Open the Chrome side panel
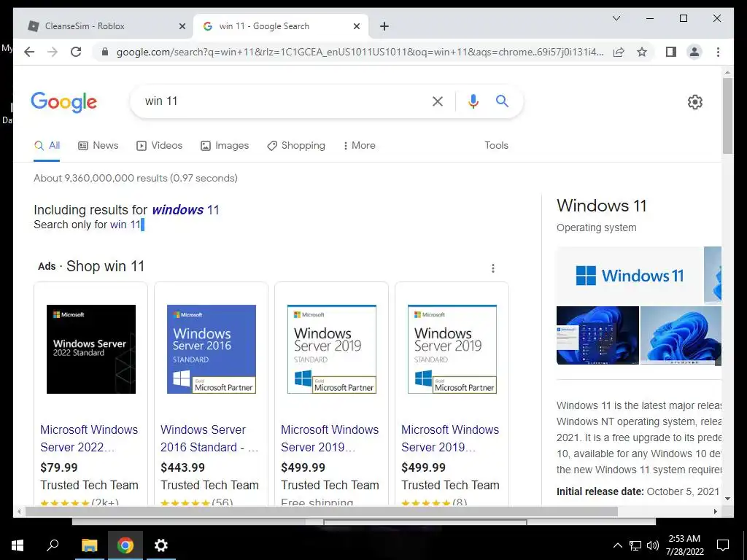 (671, 52)
